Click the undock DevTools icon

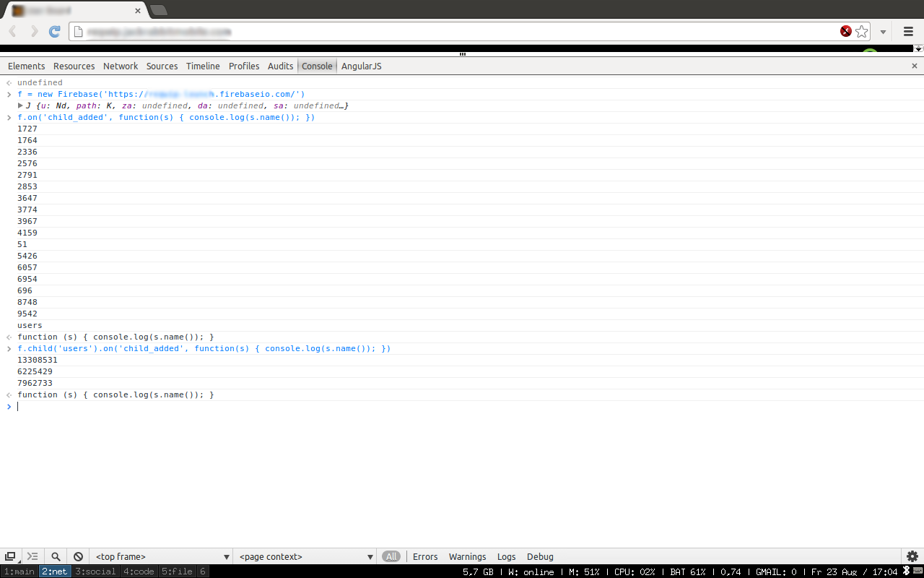point(10,556)
